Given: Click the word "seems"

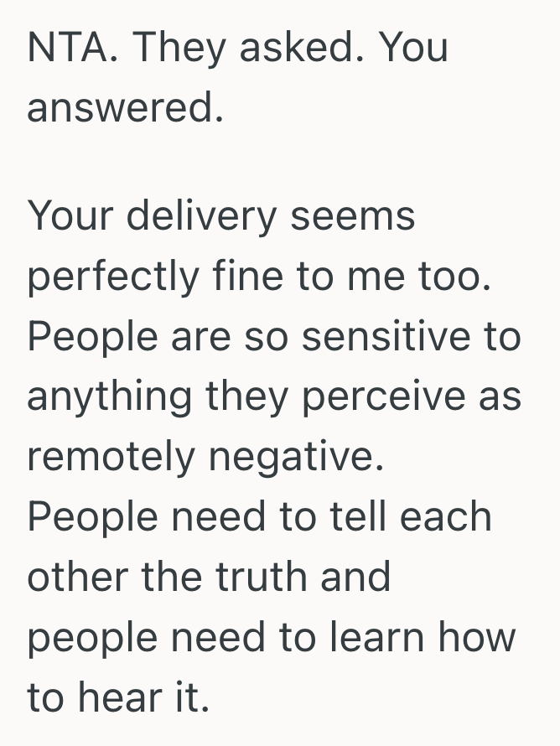Looking at the screenshot, I should 353,215.
